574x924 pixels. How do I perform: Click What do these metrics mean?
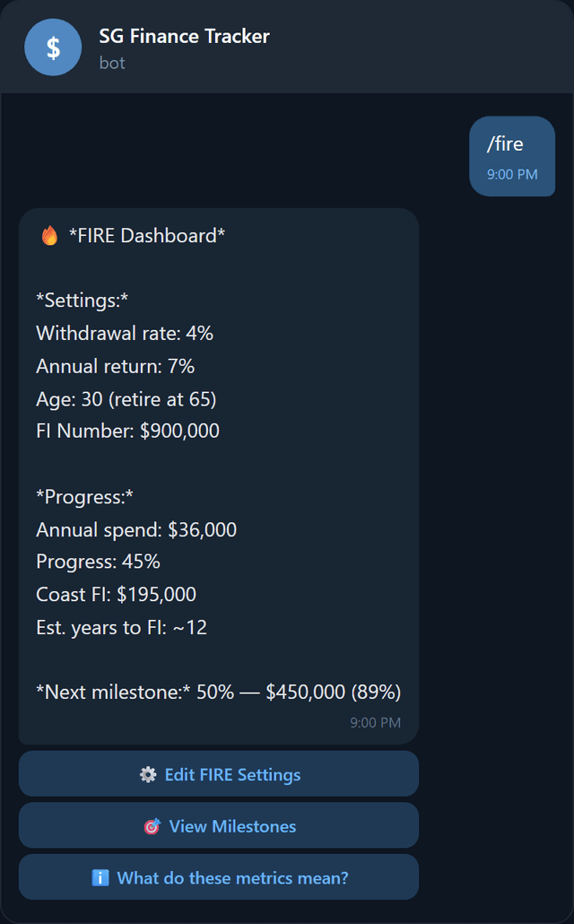click(x=218, y=877)
